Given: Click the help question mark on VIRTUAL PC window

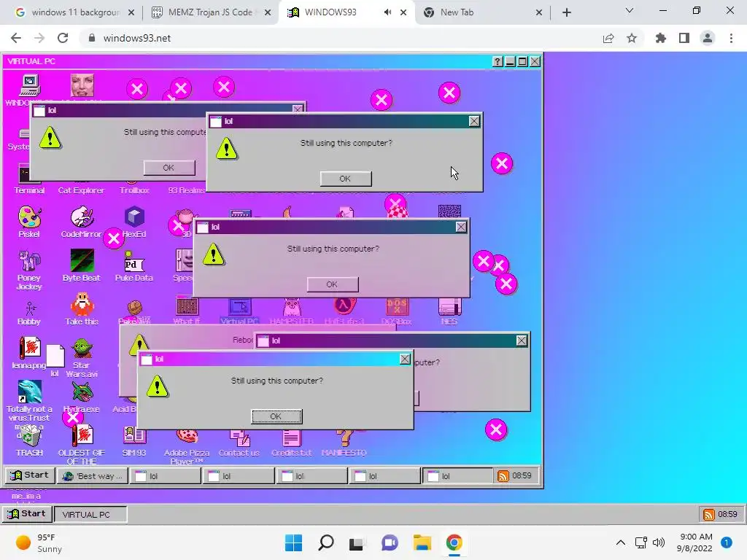Looking at the screenshot, I should tap(498, 61).
